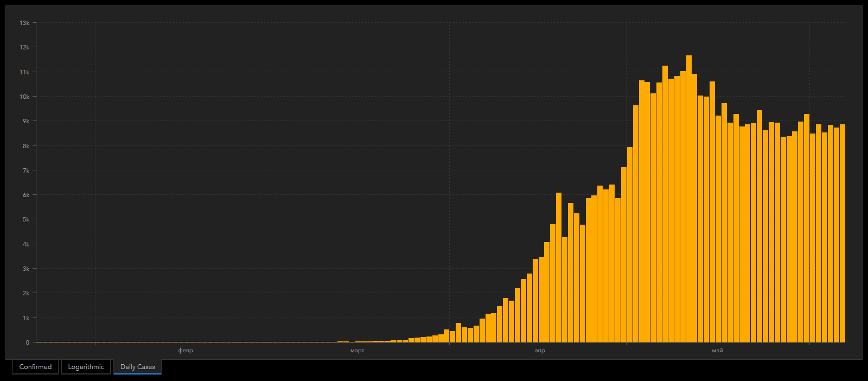Click the 0 label at the axis origin
This screenshot has height=381, width=868.
(28, 342)
